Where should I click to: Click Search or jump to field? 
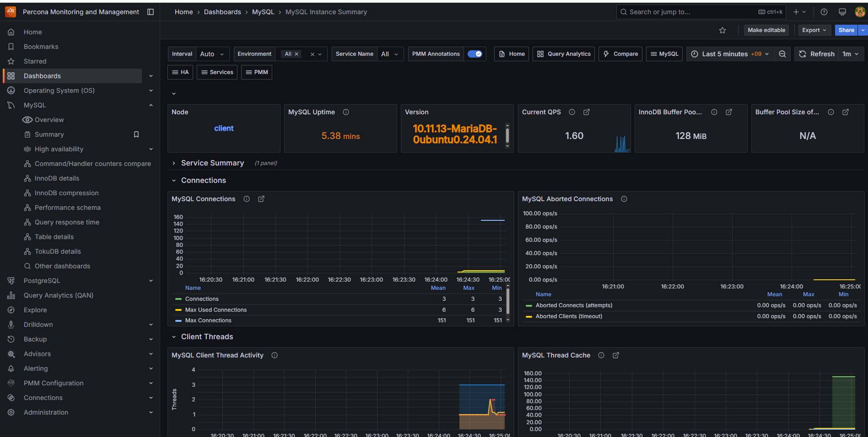(x=701, y=12)
